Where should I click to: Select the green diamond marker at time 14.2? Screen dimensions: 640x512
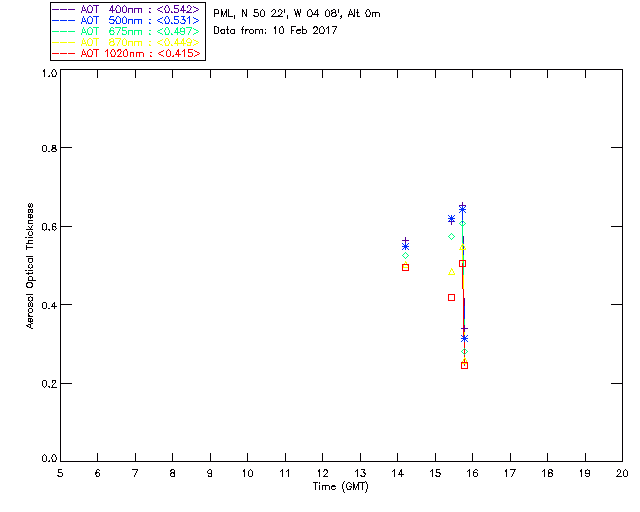(x=405, y=256)
